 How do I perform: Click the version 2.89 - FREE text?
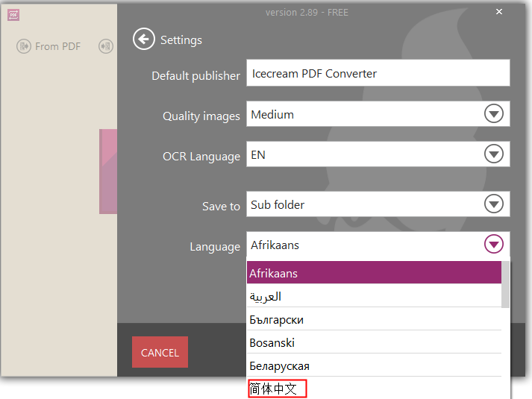307,13
